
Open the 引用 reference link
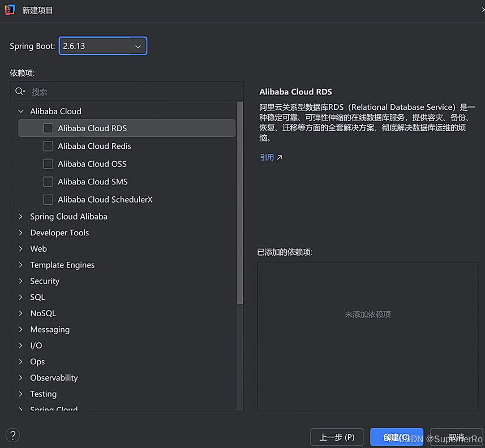click(x=267, y=157)
